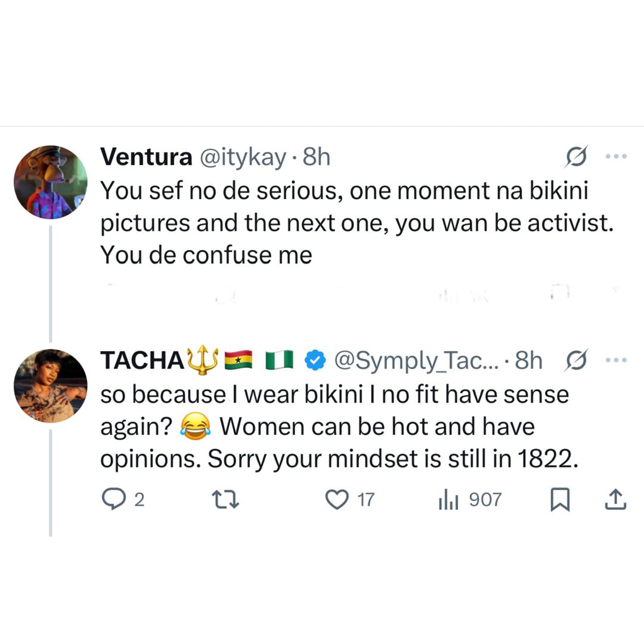The width and height of the screenshot is (644, 644).
Task: Open TACHA display name profile
Action: point(142,360)
